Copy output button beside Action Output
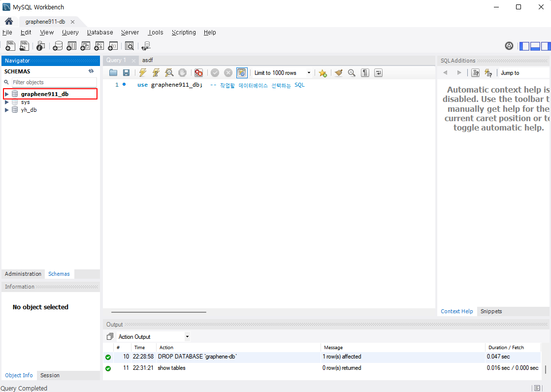The width and height of the screenshot is (551, 392). pos(110,336)
